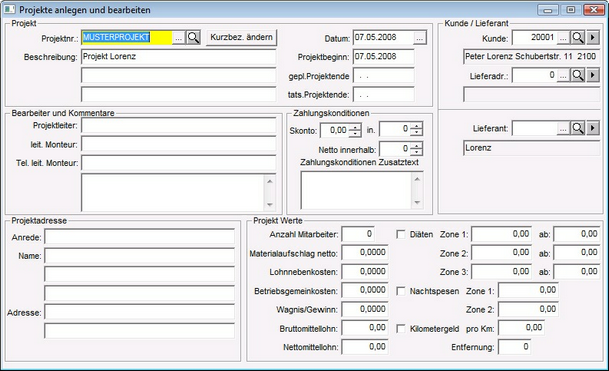This screenshot has height=371, width=609.
Task: Tick the Nachtspesen checkbox
Action: click(x=401, y=291)
